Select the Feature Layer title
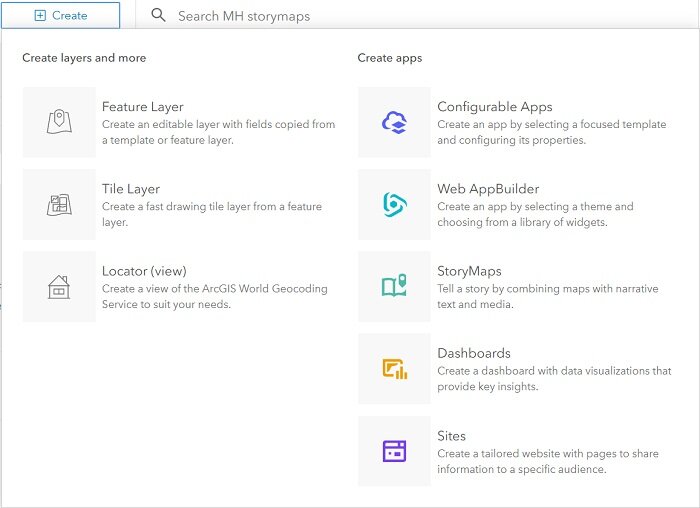 pyautogui.click(x=143, y=107)
